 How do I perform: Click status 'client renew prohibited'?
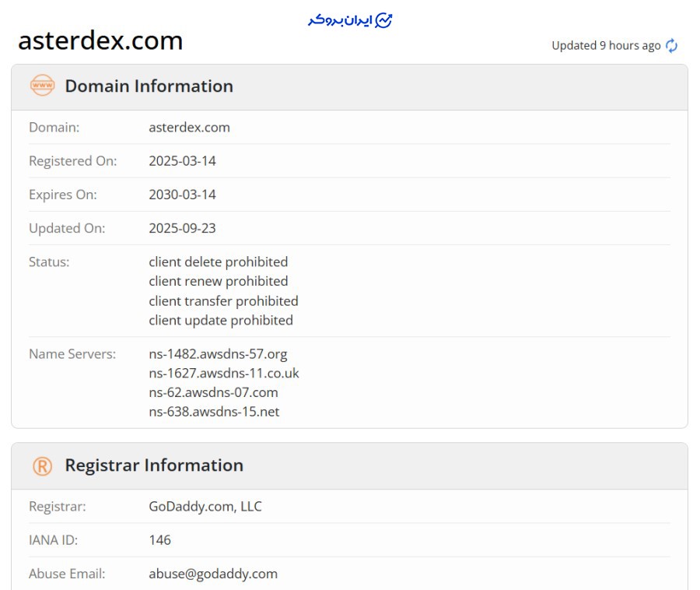coord(219,281)
